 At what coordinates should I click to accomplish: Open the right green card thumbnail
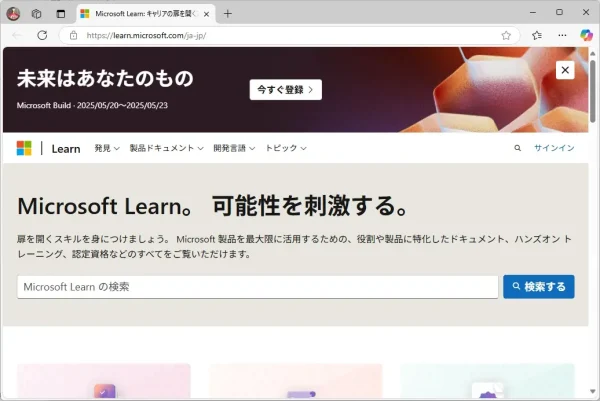coord(488,381)
